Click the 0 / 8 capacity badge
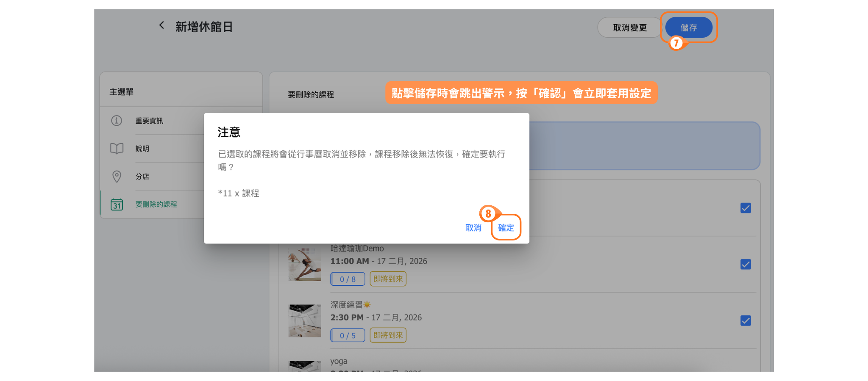The height and width of the screenshot is (381, 868). click(348, 279)
